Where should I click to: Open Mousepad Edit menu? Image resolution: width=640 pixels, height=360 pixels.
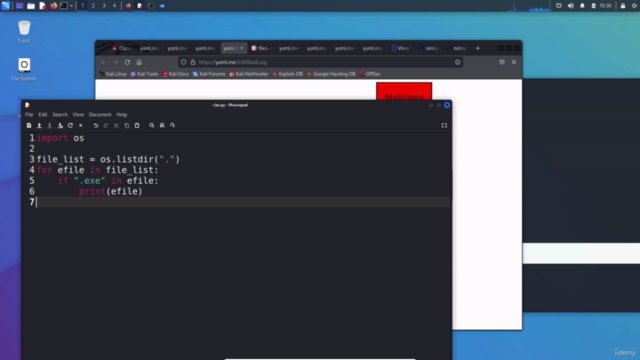43,115
